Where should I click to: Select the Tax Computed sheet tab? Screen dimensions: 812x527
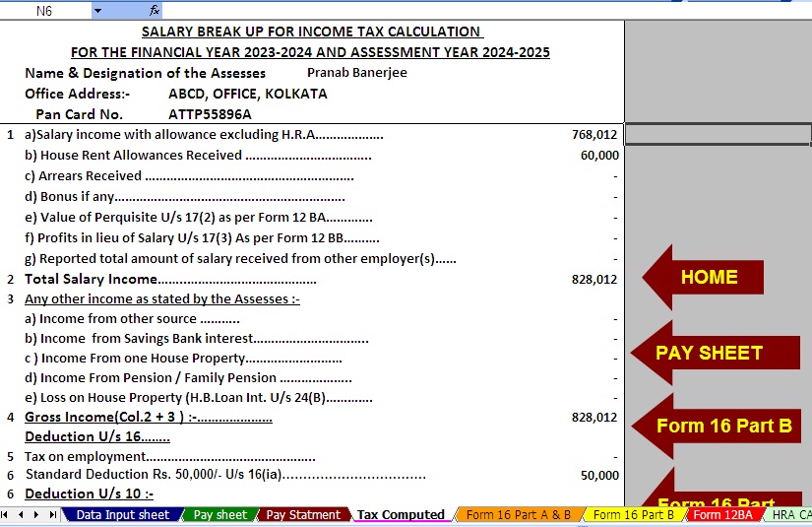(401, 514)
